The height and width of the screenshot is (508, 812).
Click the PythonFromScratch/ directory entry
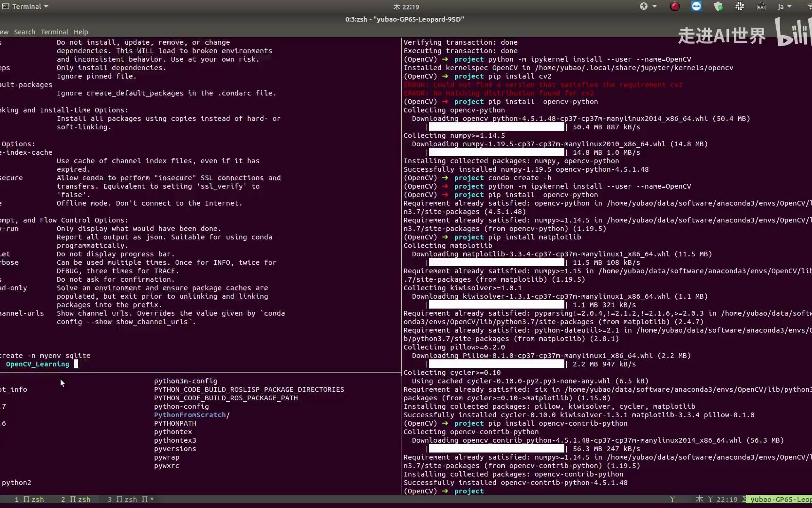tap(192, 415)
